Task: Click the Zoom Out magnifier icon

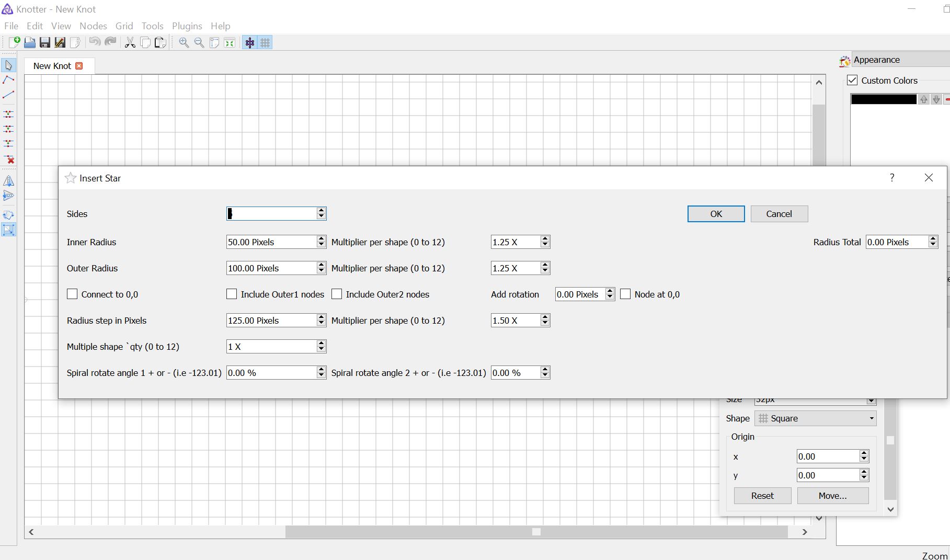Action: pos(199,42)
